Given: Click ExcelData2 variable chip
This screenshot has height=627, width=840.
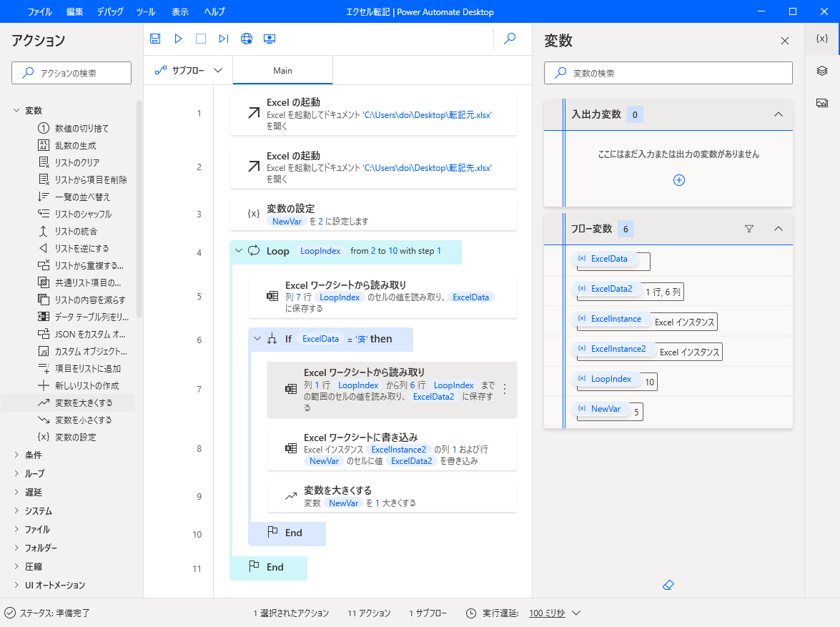Looking at the screenshot, I should pyautogui.click(x=606, y=289).
